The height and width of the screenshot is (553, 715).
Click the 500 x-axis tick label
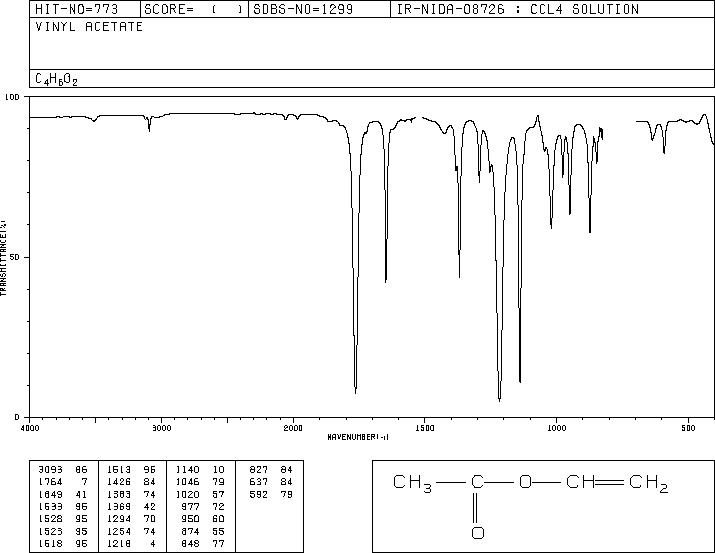pos(689,428)
